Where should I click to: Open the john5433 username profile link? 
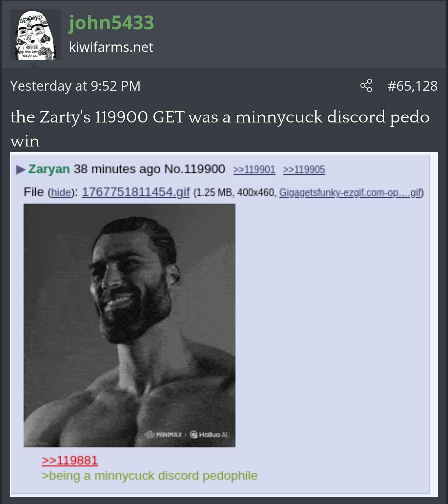pyautogui.click(x=111, y=23)
